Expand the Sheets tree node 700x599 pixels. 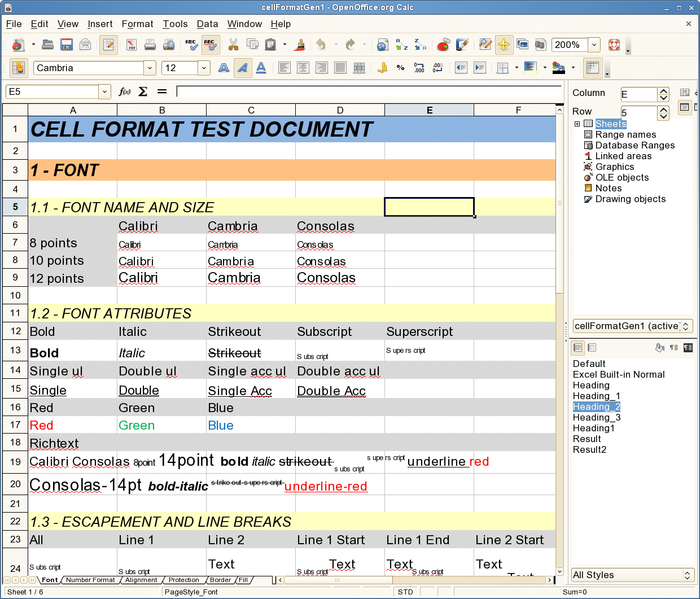coord(577,124)
